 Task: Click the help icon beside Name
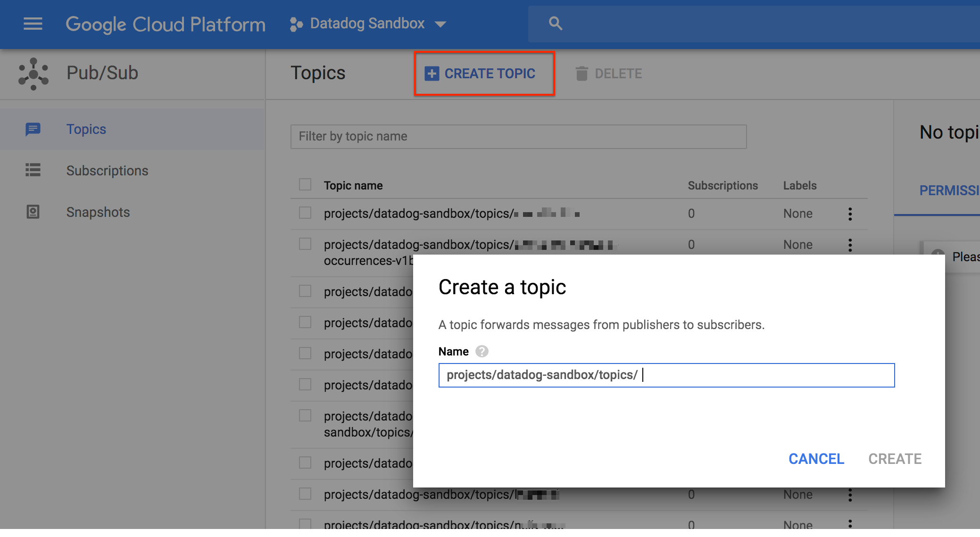tap(482, 351)
